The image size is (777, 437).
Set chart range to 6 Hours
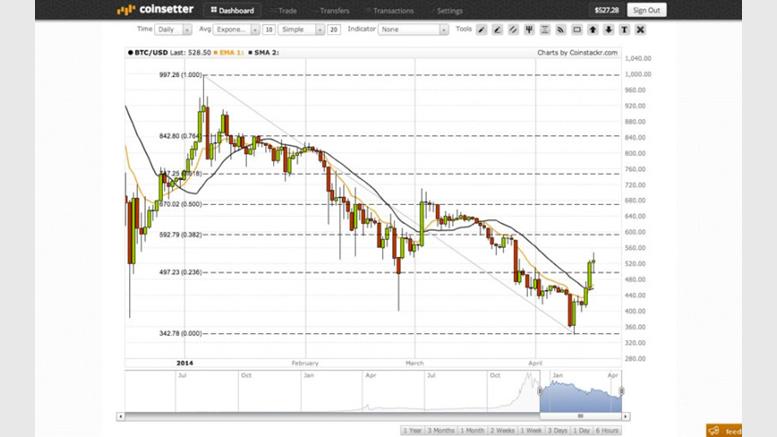coord(607,431)
